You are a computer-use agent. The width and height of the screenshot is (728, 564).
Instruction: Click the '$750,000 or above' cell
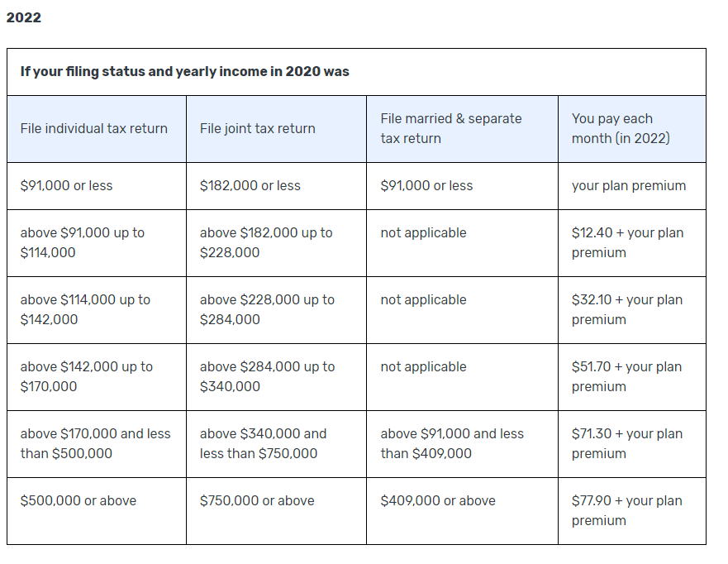257,500
